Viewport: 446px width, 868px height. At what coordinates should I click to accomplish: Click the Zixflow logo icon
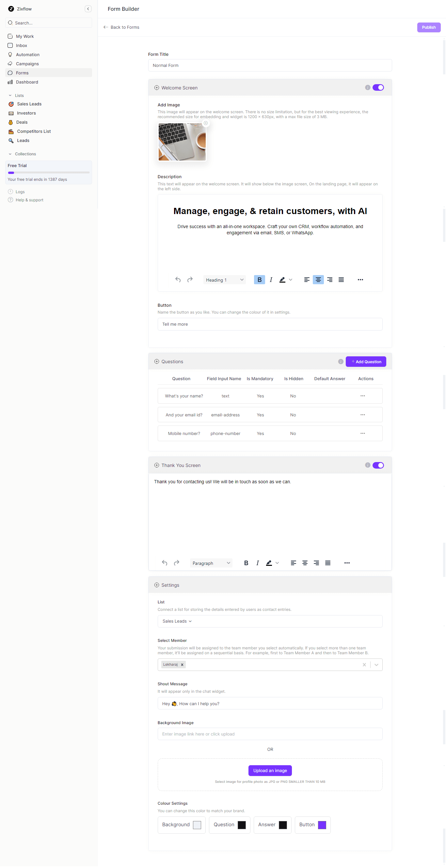11,9
